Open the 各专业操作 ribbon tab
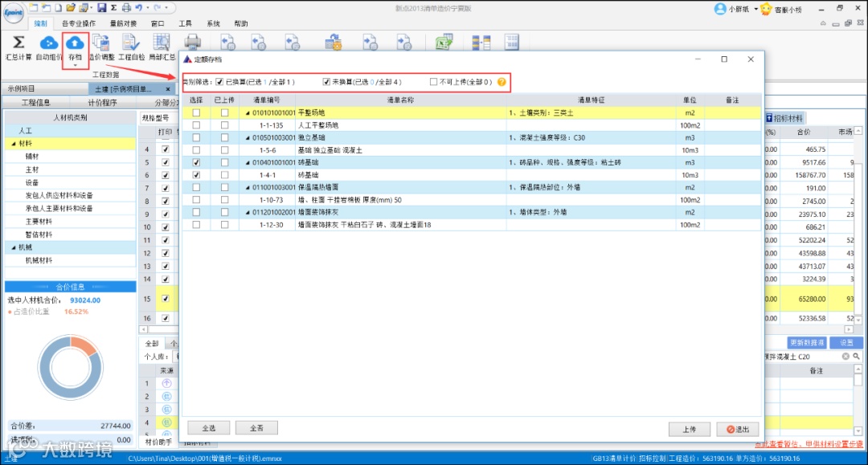This screenshot has width=868, height=465. click(79, 23)
